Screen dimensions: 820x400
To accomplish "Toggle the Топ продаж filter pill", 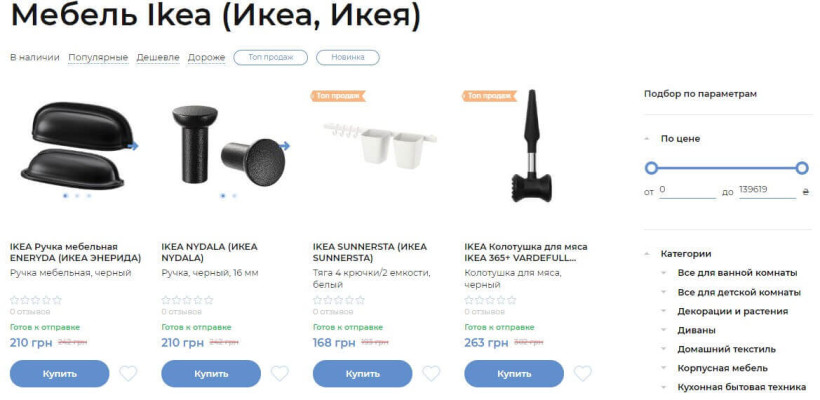I will 270,58.
